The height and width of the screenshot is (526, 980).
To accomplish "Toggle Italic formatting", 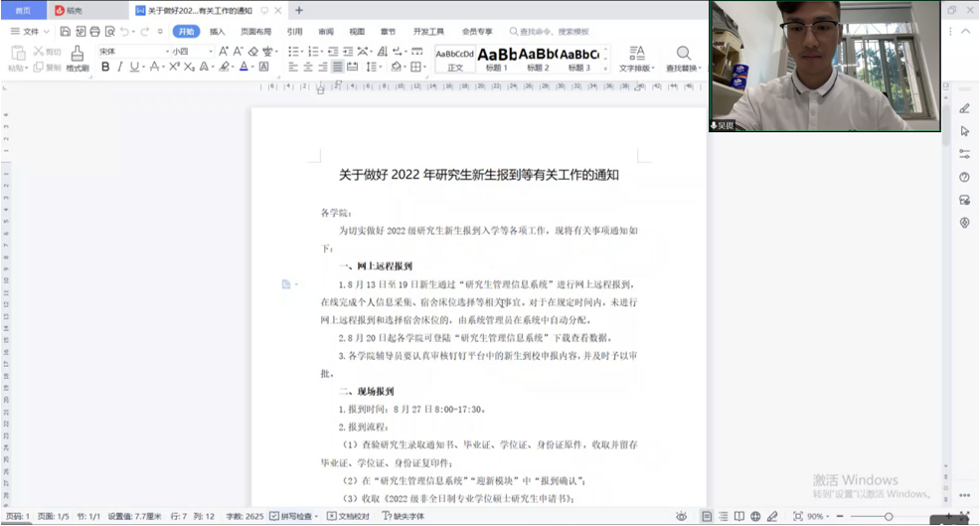I will (x=120, y=67).
